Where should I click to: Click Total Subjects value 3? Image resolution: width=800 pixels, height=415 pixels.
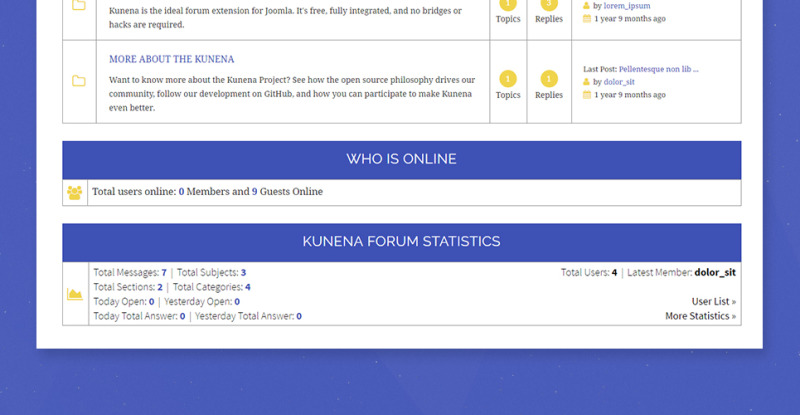tap(243, 273)
